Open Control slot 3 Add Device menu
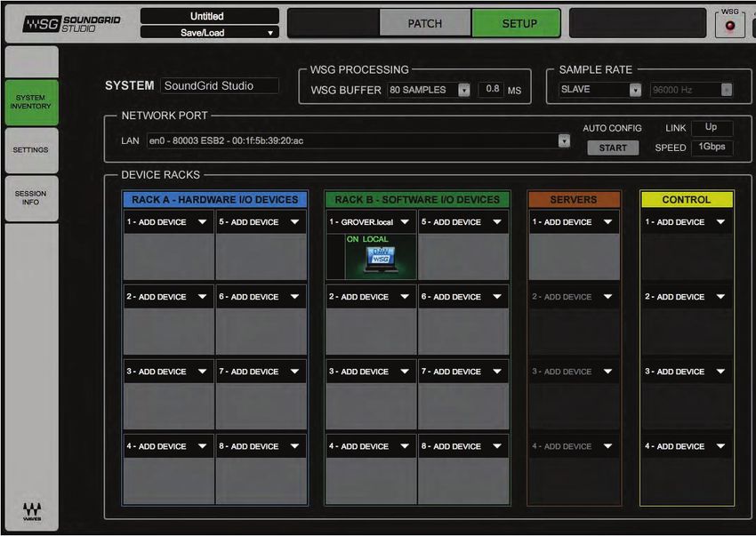This screenshot has width=756, height=536. pos(687,372)
